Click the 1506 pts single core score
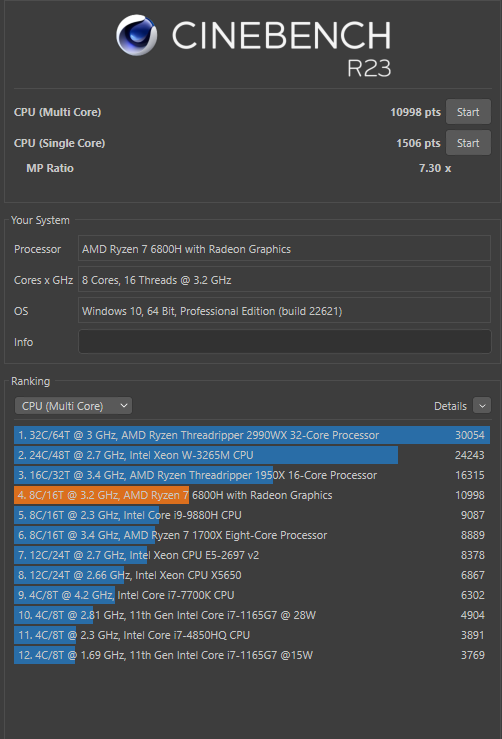 (x=418, y=143)
